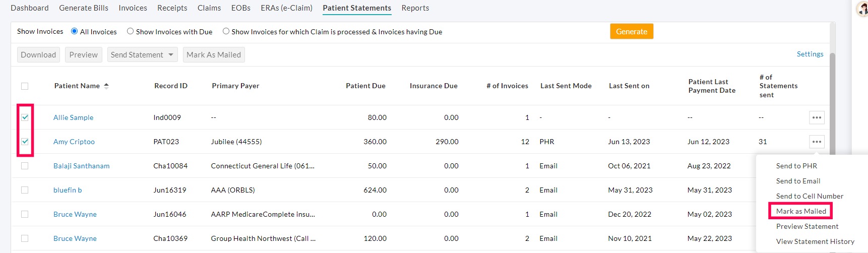Open the Reports tab

tap(415, 8)
